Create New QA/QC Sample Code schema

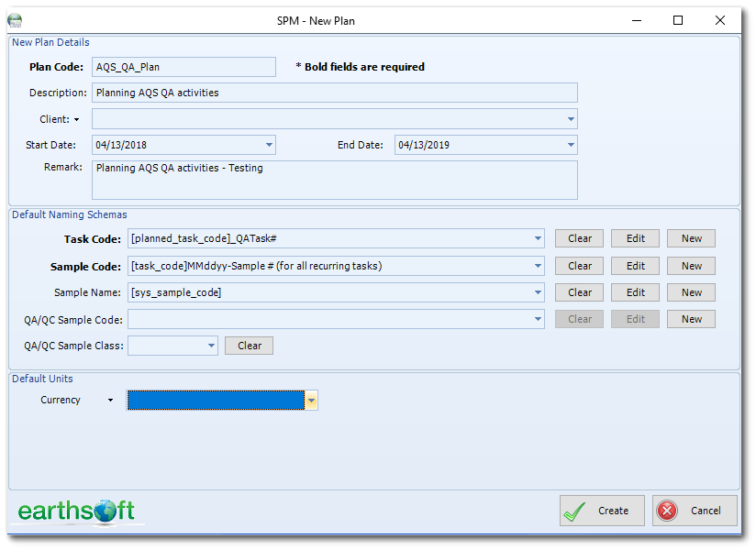[x=691, y=319]
